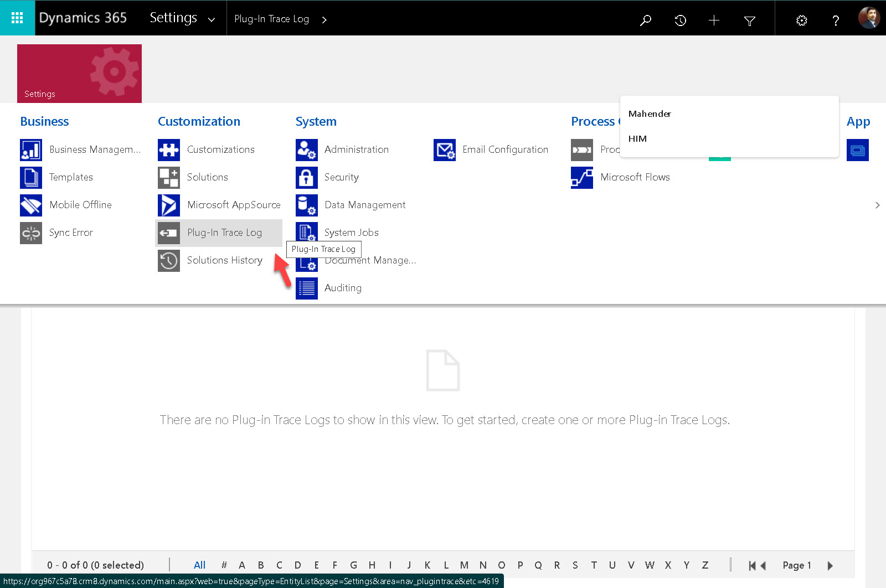Click the Sync Error icon
The height and width of the screenshot is (588, 886).
[31, 233]
